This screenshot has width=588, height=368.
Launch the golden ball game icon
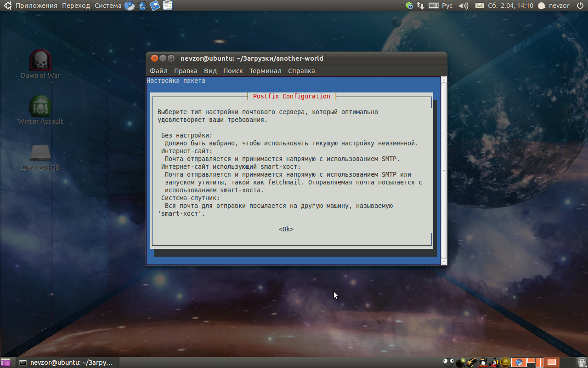(505, 362)
